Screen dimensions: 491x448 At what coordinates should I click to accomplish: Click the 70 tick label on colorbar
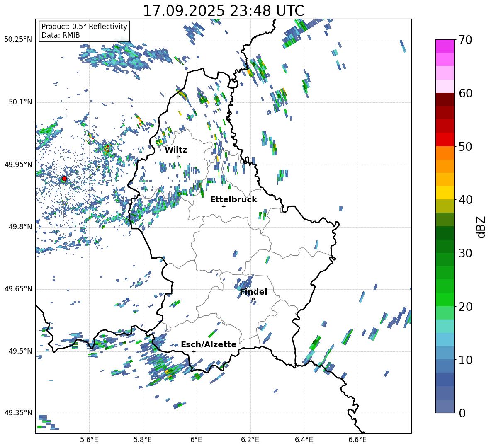(465, 40)
